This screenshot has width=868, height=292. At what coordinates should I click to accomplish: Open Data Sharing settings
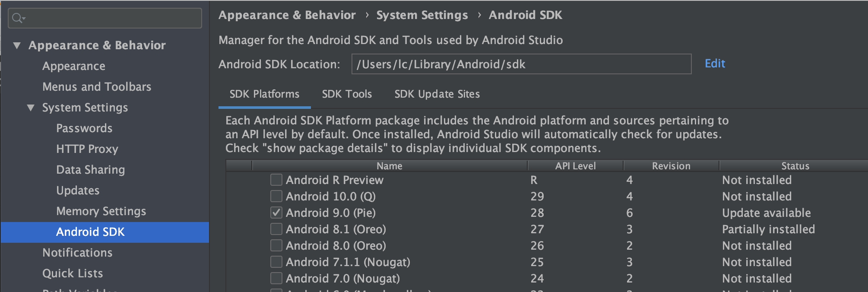pyautogui.click(x=91, y=170)
